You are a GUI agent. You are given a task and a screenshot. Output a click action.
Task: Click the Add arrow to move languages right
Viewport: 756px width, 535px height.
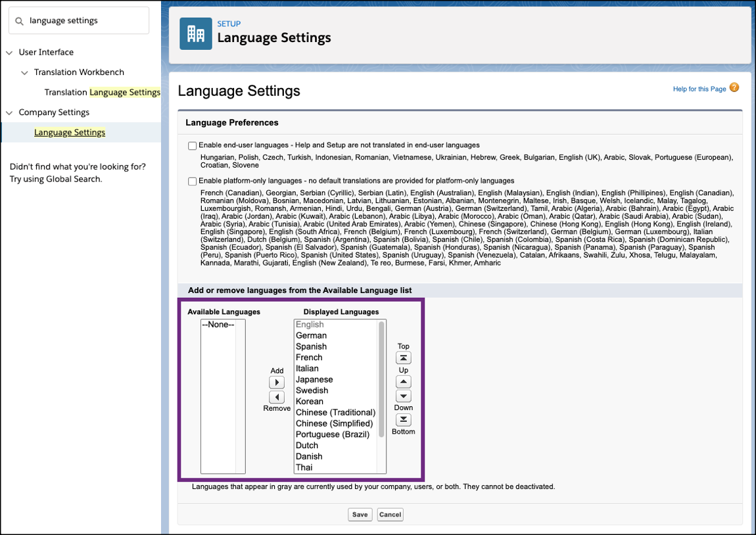pos(277,381)
